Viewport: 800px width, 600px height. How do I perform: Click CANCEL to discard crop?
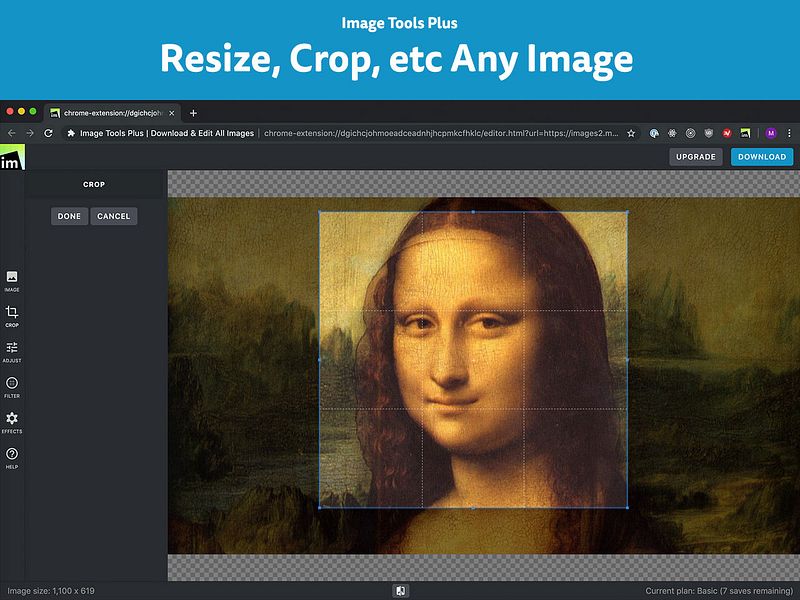click(x=114, y=216)
